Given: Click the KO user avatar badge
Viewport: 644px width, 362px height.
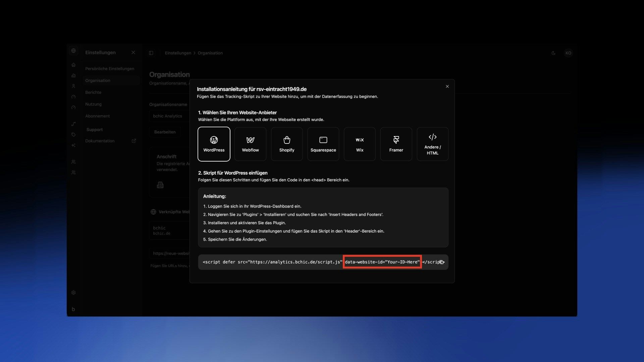Looking at the screenshot, I should pos(569,53).
